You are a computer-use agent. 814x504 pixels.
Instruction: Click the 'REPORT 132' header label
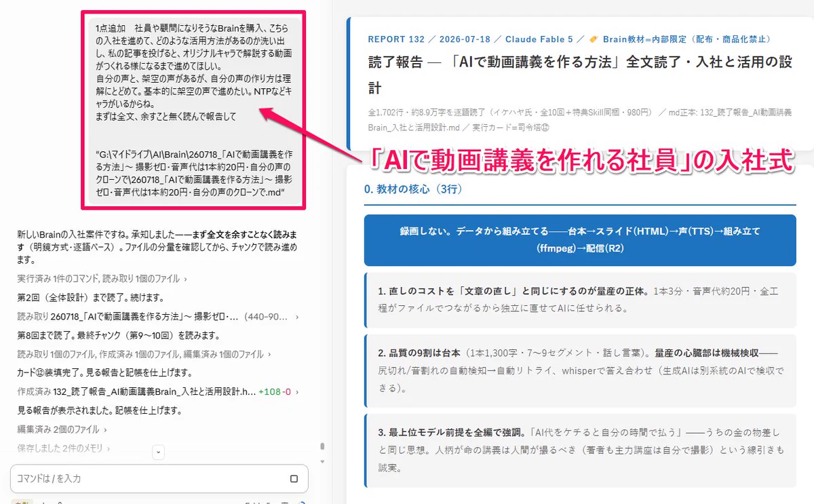click(x=396, y=39)
